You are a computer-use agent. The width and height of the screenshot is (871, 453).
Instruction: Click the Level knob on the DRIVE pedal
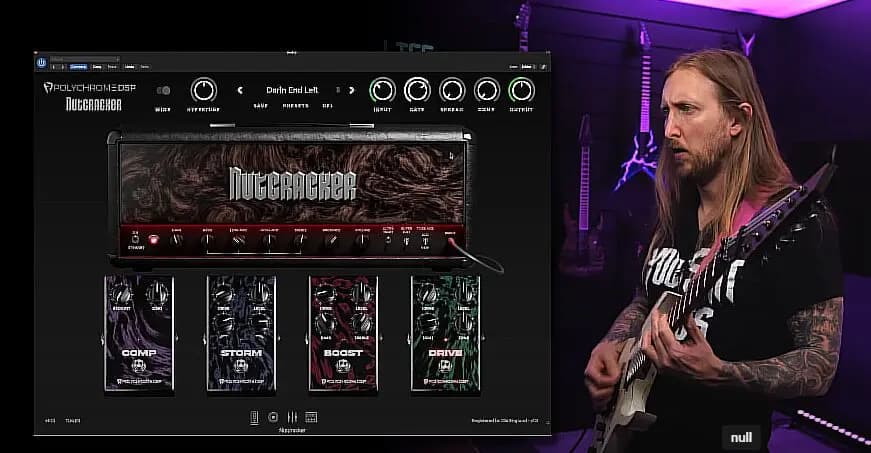pyautogui.click(x=464, y=293)
